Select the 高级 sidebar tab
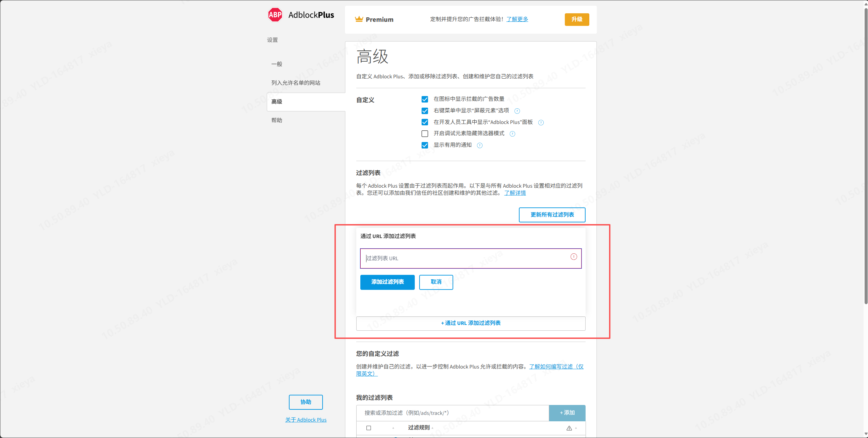This screenshot has width=868, height=438. (306, 101)
